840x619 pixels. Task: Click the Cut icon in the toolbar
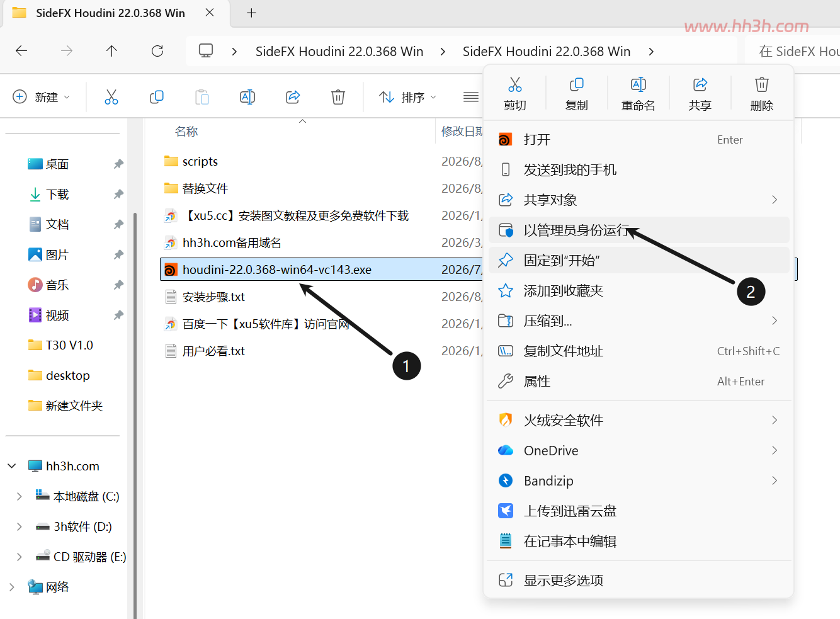click(111, 97)
